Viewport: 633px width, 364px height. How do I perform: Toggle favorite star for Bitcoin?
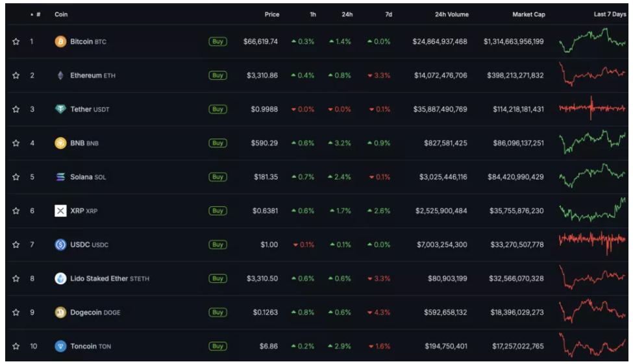coord(16,42)
